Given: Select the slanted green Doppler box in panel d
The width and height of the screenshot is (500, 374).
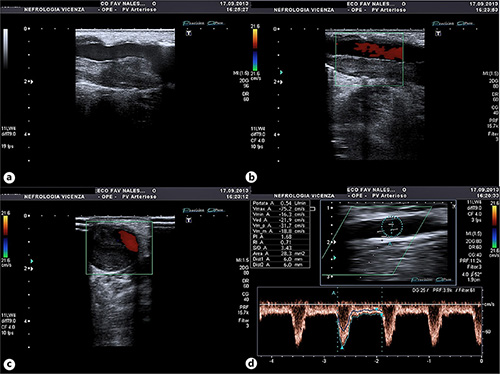Looking at the screenshot, I should point(377,241).
